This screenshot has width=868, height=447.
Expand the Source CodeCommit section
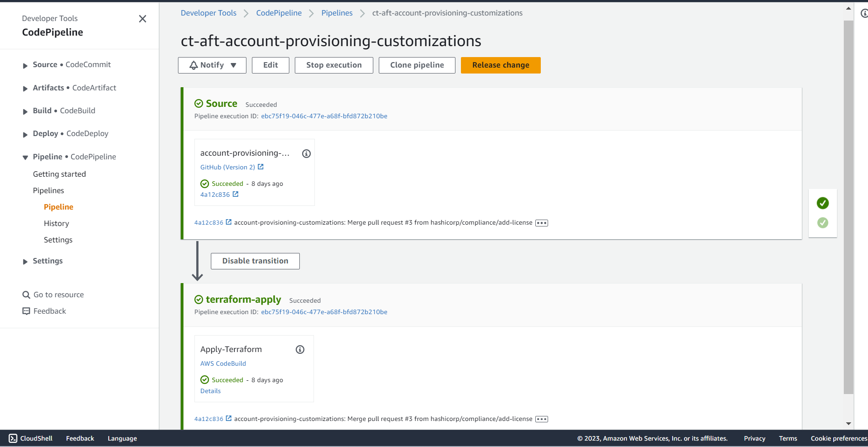(25, 65)
